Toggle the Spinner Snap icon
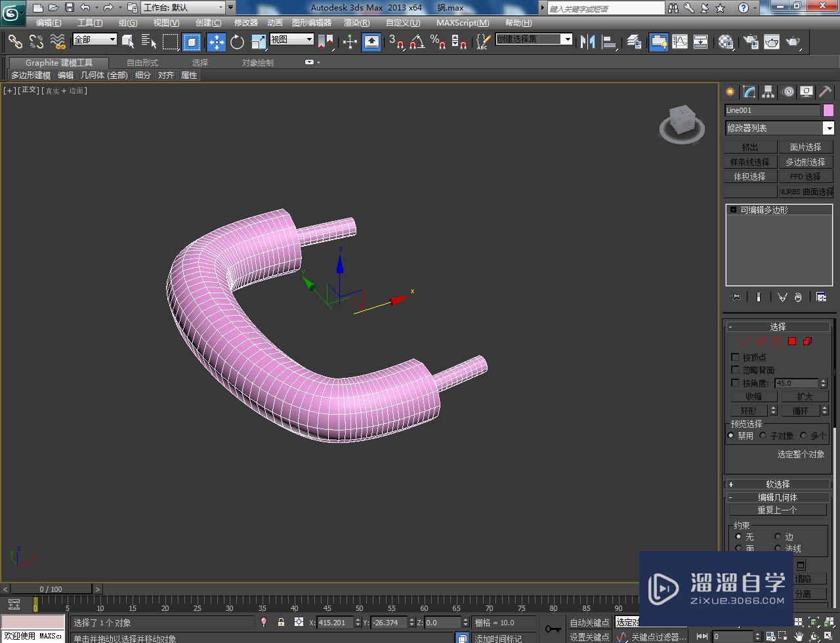This screenshot has width=840, height=643. click(459, 42)
